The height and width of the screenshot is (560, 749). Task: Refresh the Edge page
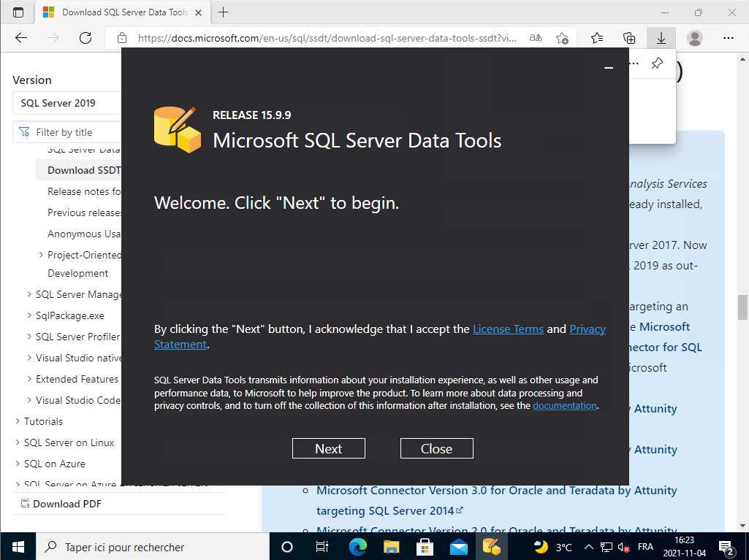click(85, 38)
